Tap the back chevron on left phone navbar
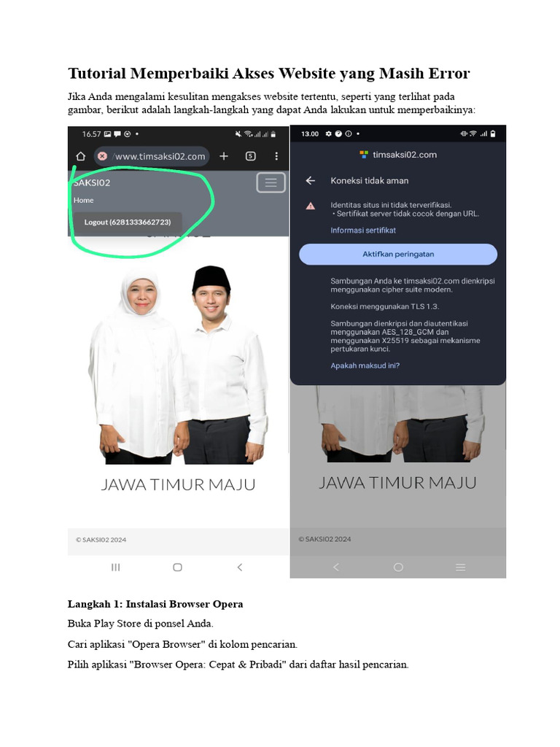The image size is (560, 747). pos(239,567)
